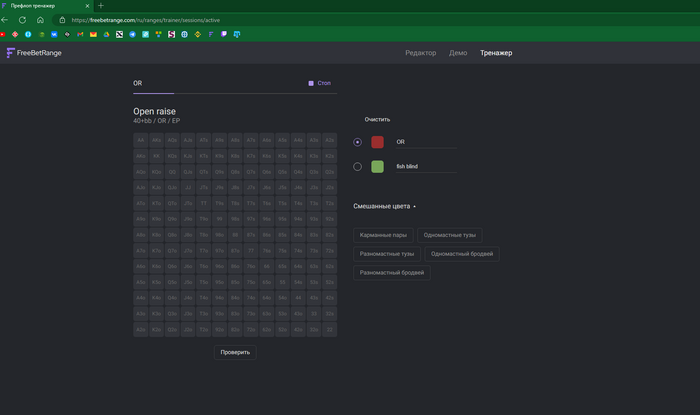Open the Twitch bookmark
The image size is (700, 415).
(224, 34)
